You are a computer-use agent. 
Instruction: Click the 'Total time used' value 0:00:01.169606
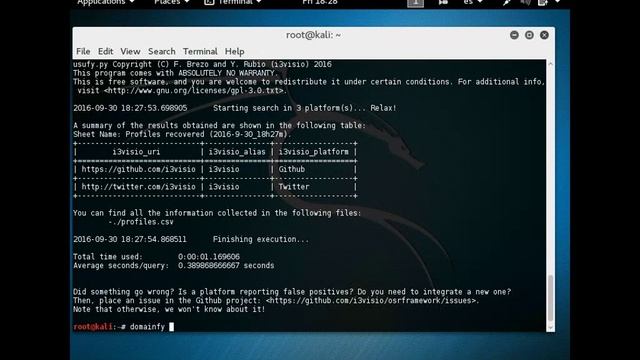[209, 257]
